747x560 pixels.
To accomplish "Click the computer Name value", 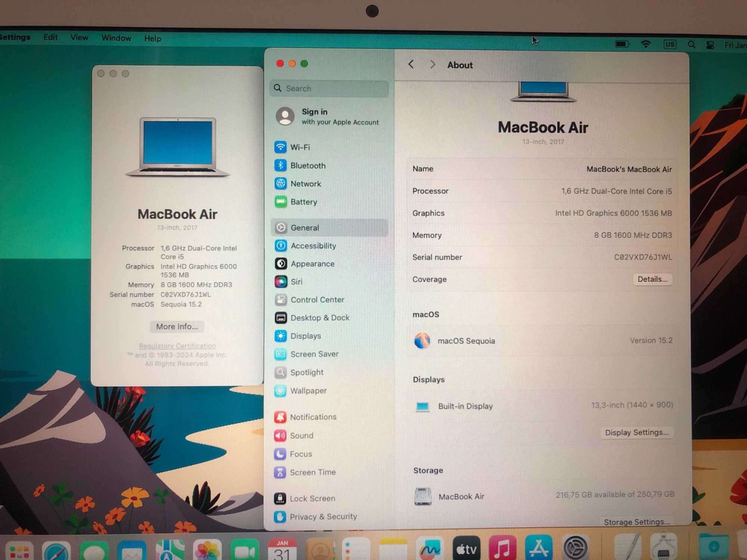I will 629,169.
